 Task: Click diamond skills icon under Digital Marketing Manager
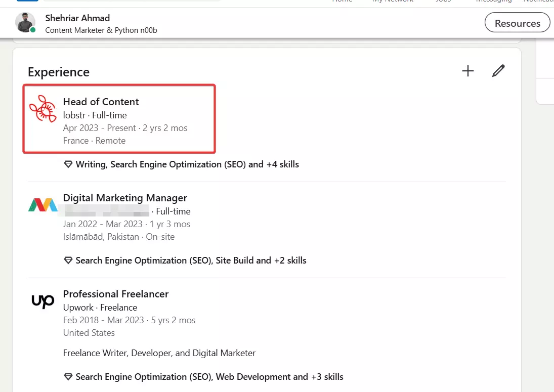[68, 260]
